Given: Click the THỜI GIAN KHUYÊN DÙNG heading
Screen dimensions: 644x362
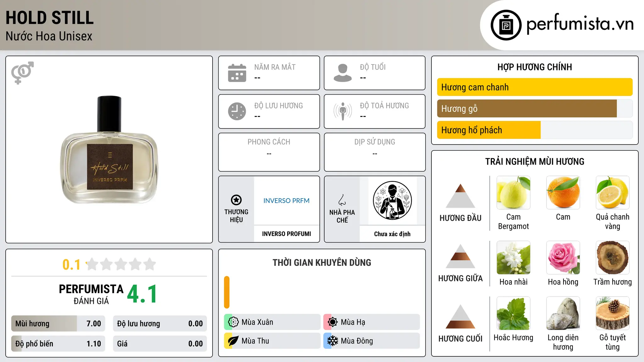Looking at the screenshot, I should click(322, 262).
